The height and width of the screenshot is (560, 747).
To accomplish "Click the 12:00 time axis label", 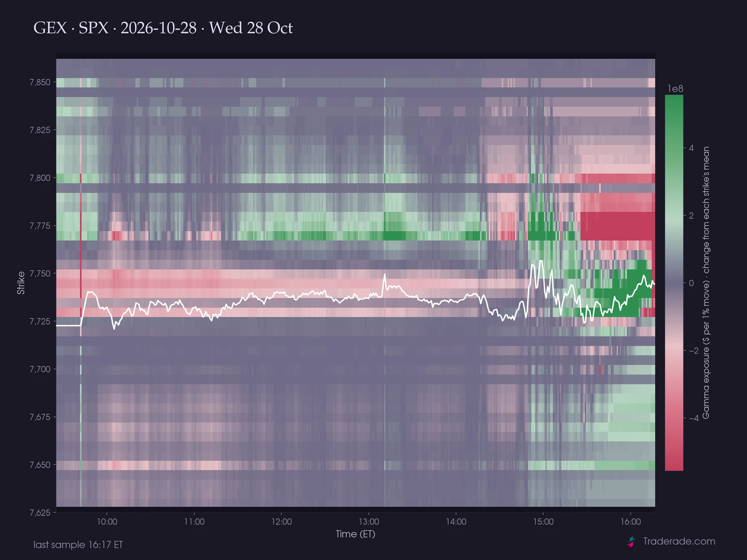I will coord(282,522).
